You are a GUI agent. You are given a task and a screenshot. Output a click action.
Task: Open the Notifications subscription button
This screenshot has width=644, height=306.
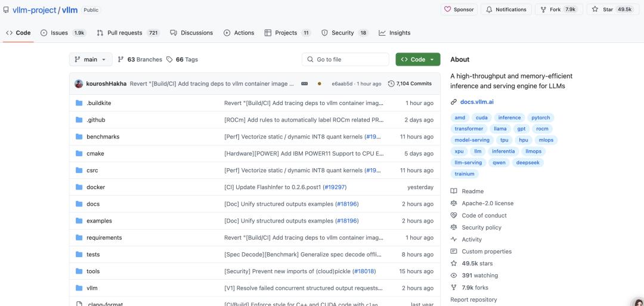506,10
